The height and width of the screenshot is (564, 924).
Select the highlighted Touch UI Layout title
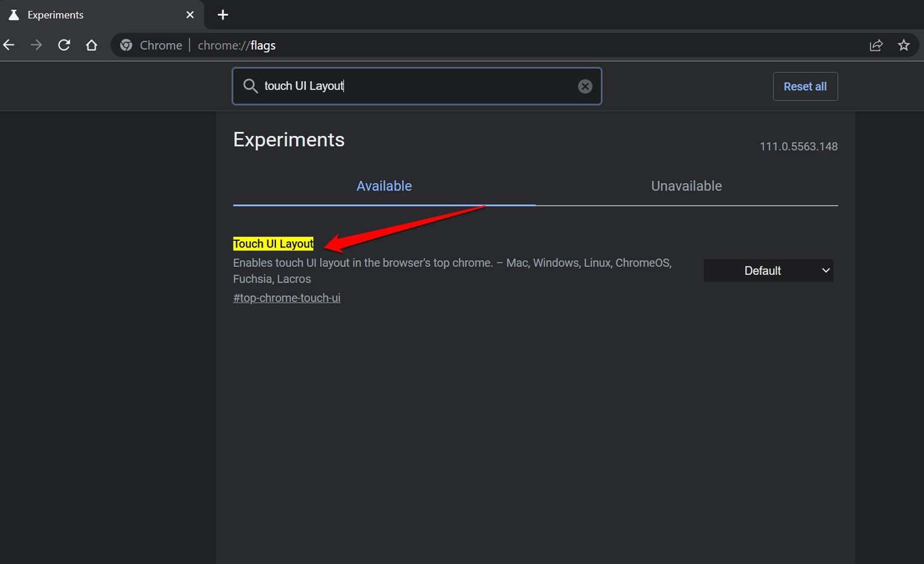273,244
